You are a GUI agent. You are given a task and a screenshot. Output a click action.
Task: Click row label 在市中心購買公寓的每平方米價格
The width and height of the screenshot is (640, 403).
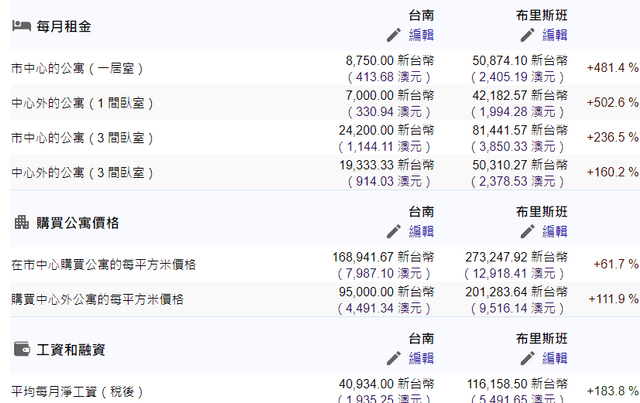(x=103, y=265)
